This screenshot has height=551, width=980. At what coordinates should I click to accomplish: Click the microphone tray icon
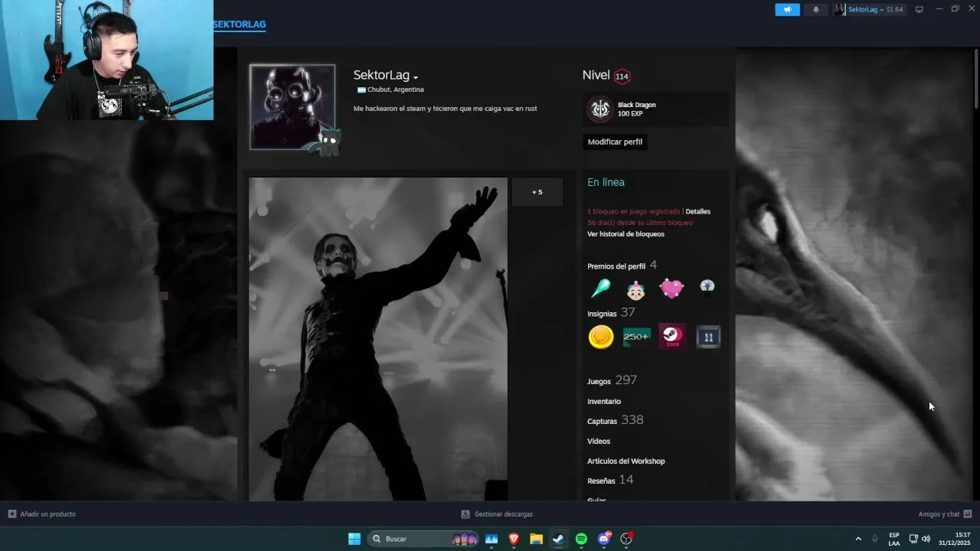pos(875,539)
